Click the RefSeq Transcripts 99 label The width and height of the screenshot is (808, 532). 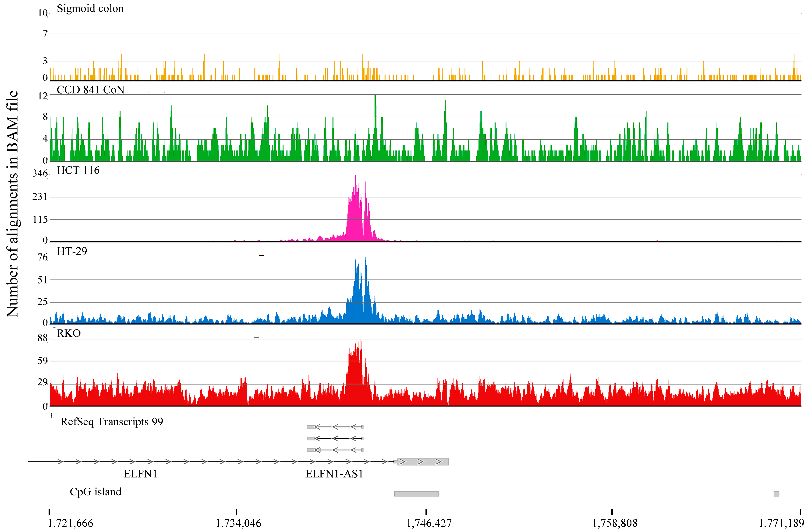point(112,422)
